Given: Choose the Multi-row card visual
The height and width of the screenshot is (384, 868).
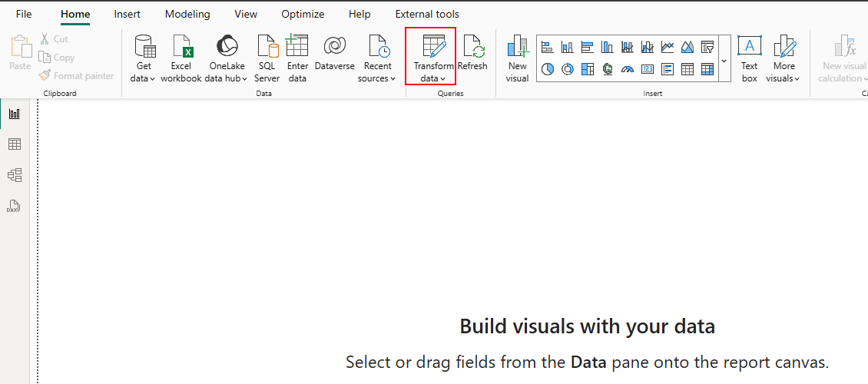Looking at the screenshot, I should pyautogui.click(x=667, y=69).
